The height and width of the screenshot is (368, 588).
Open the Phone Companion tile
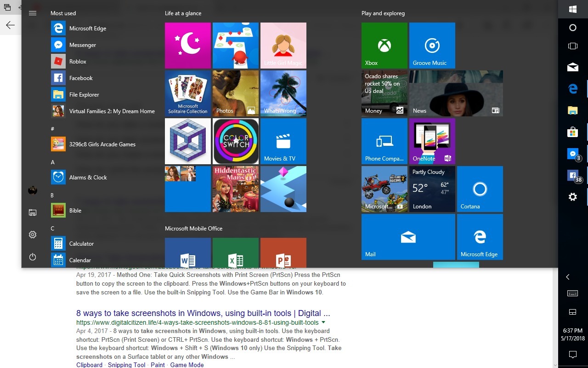(x=384, y=141)
